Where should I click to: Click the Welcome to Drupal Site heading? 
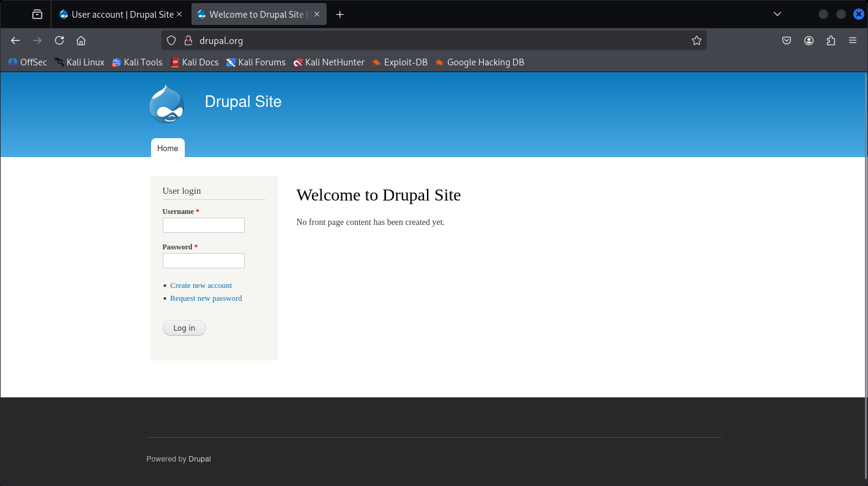[x=378, y=195]
